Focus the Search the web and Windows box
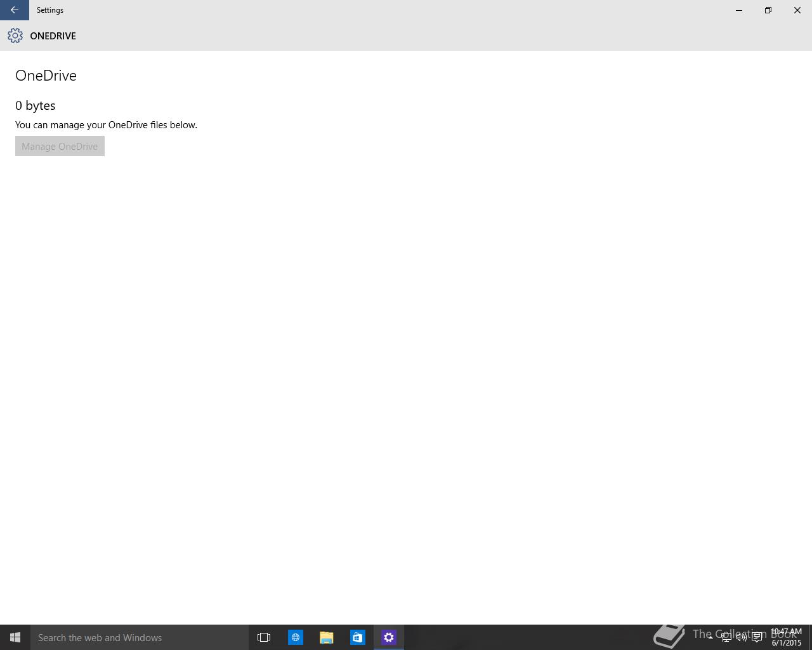This screenshot has width=812, height=650. [140, 637]
